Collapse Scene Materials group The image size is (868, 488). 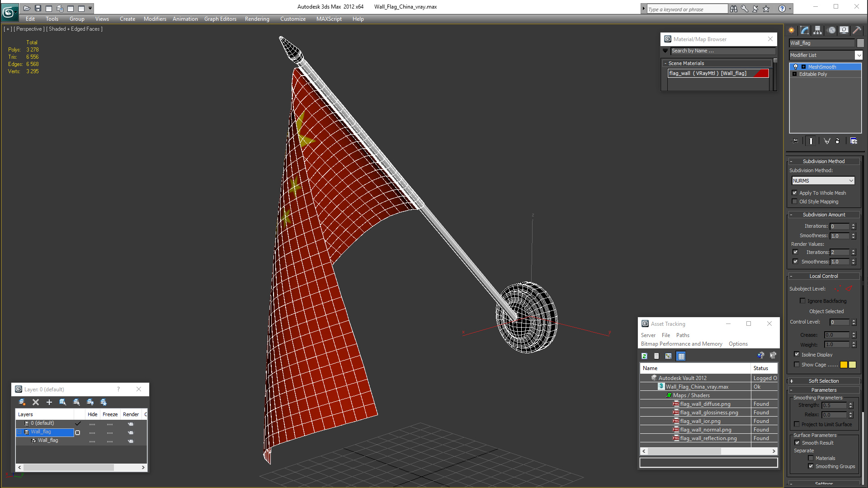[665, 63]
